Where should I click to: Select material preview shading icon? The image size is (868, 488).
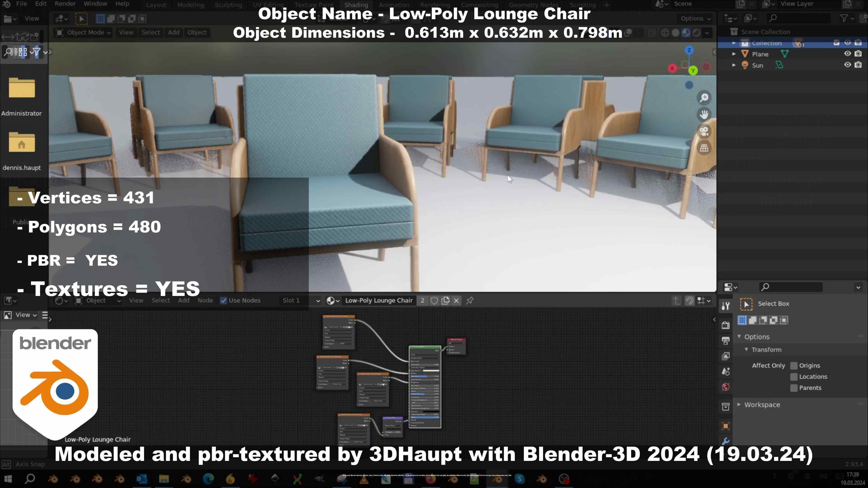pos(686,33)
